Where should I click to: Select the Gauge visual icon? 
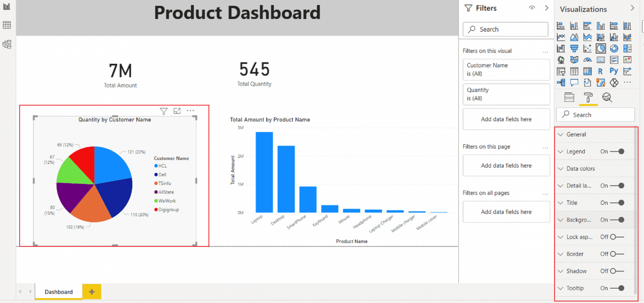[587, 60]
